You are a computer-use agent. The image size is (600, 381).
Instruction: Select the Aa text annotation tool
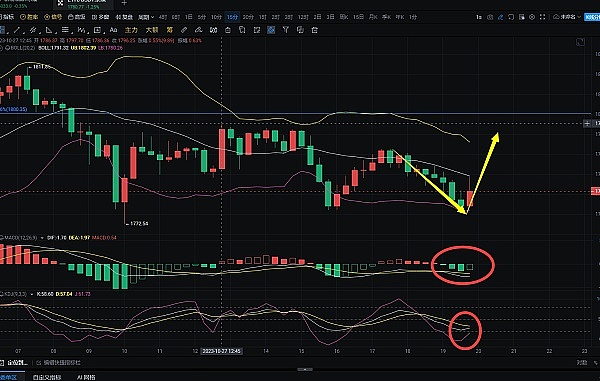[x=113, y=30]
